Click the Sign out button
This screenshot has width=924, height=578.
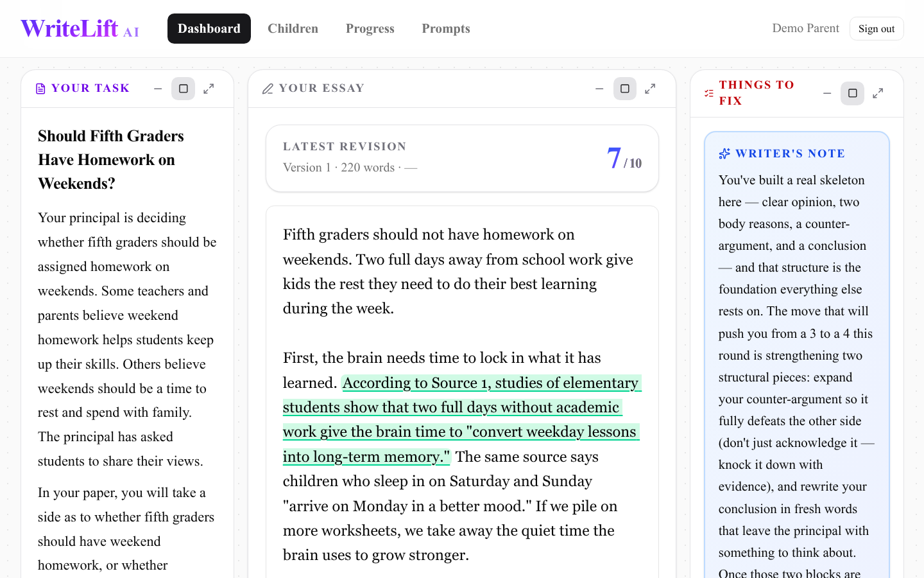[877, 29]
